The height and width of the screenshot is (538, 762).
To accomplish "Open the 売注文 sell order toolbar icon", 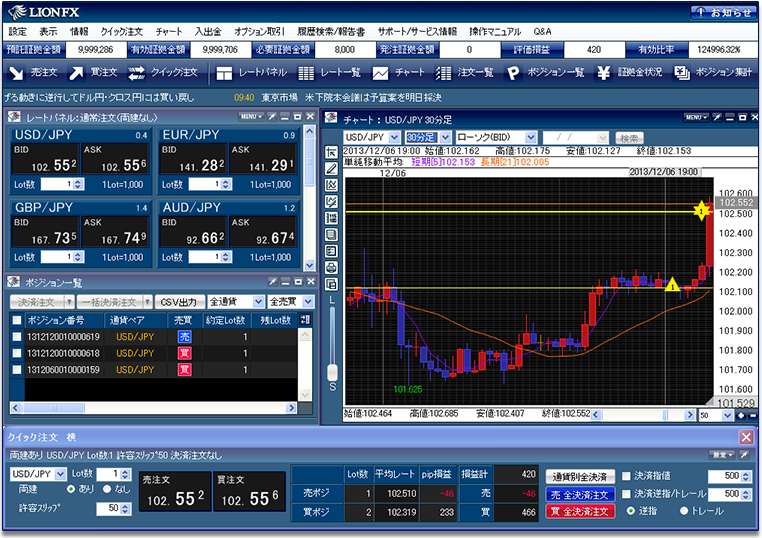I will coord(17,73).
